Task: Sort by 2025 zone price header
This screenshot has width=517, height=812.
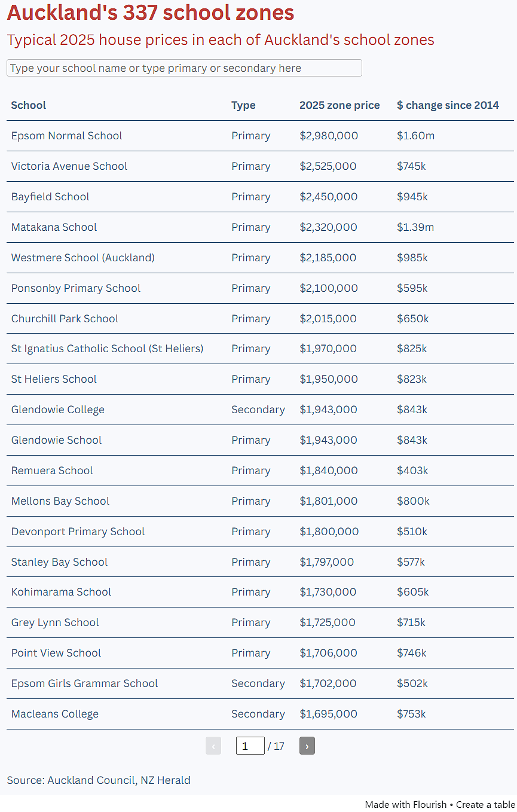Action: pyautogui.click(x=339, y=105)
